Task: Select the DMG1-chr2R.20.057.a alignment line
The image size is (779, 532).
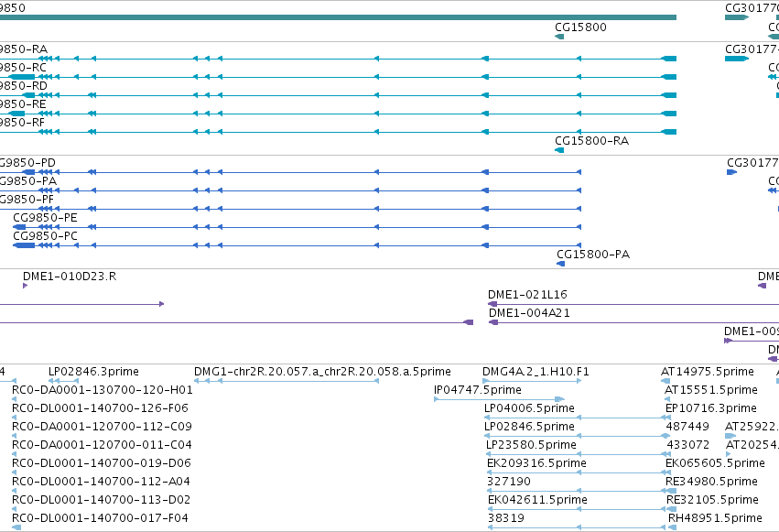Action: [x=287, y=381]
